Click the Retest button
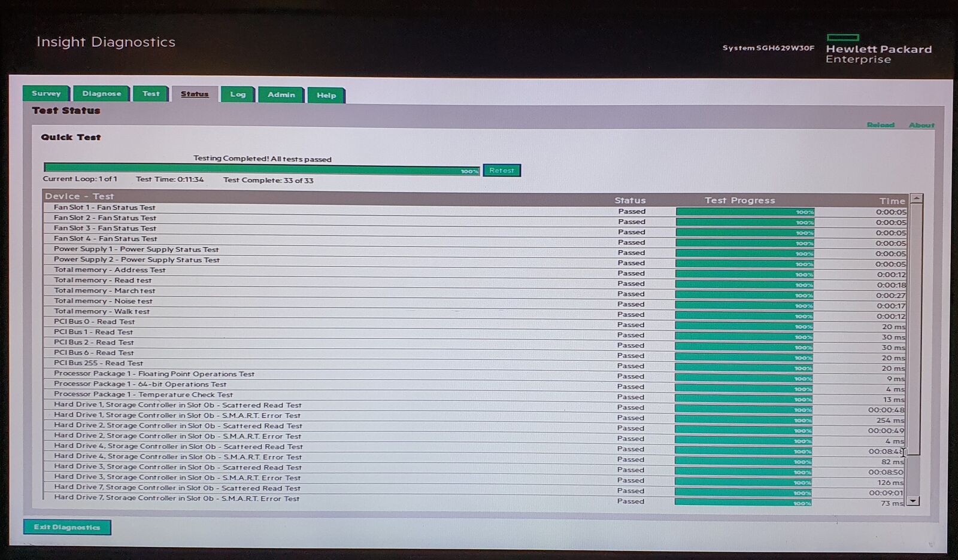The width and height of the screenshot is (958, 560). [502, 171]
